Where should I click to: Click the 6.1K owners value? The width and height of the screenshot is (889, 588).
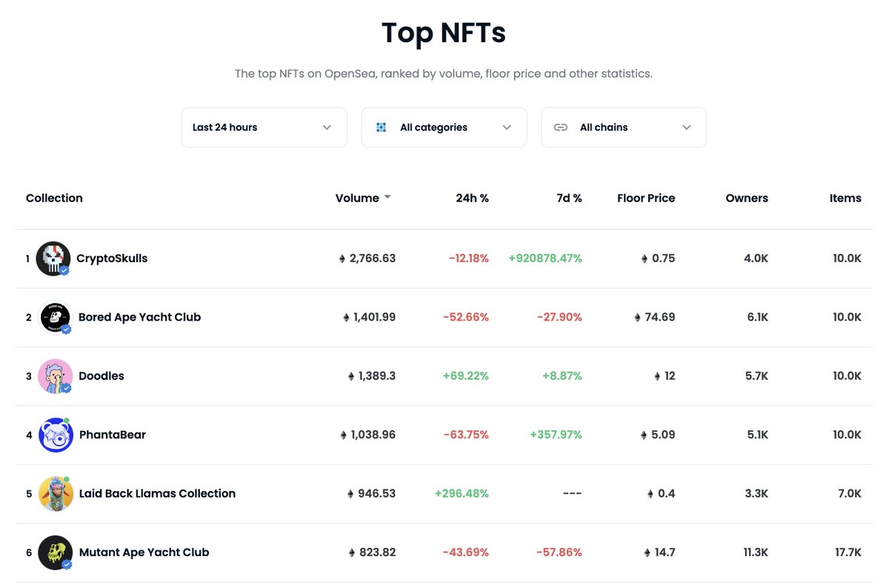[x=757, y=317]
